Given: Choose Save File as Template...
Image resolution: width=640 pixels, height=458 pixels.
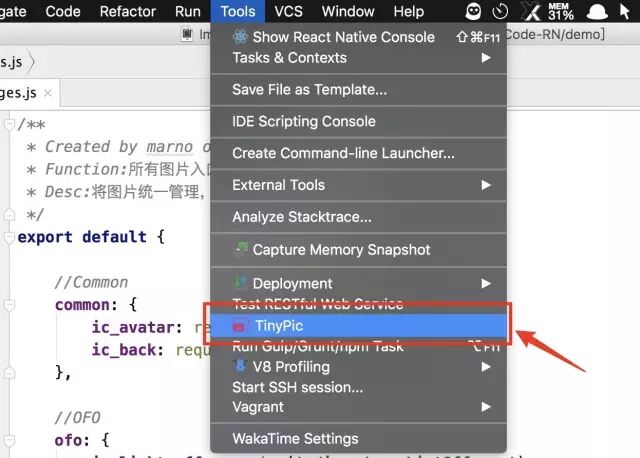Looking at the screenshot, I should pos(358,90).
